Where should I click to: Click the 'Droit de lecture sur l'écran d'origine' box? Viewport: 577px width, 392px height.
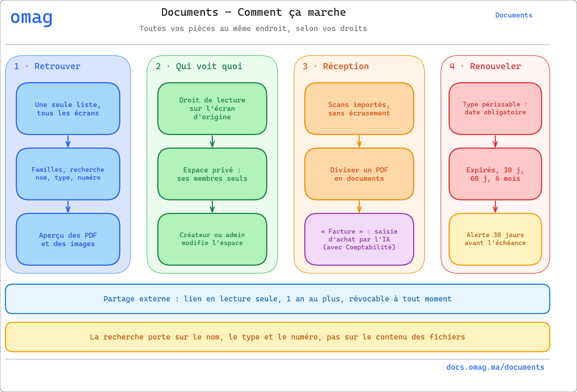(x=212, y=109)
